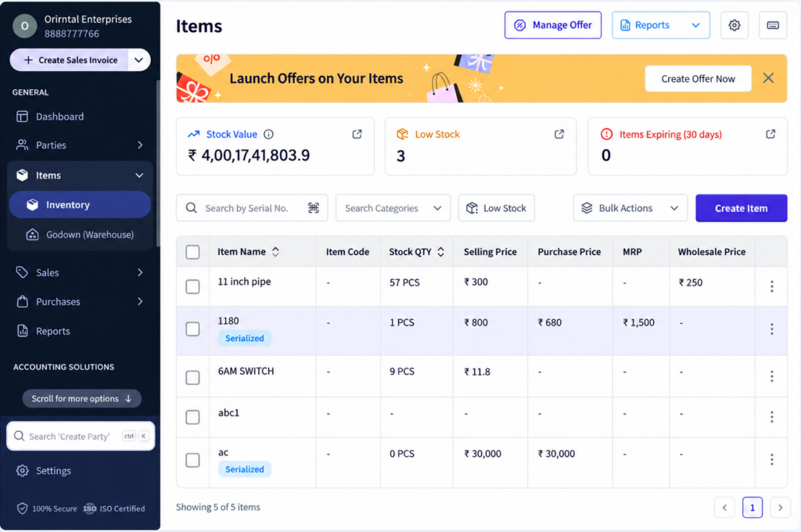The width and height of the screenshot is (801, 532).
Task: Click the Low Stock card box icon
Action: click(x=403, y=134)
